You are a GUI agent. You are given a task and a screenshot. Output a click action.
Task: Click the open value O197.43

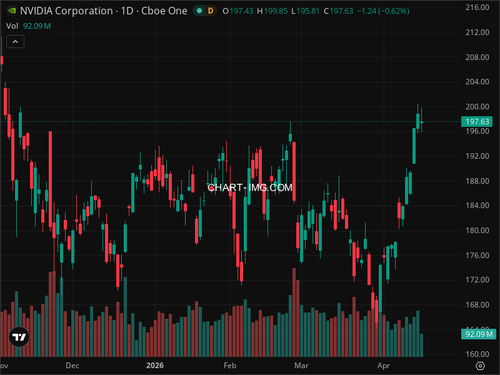238,11
